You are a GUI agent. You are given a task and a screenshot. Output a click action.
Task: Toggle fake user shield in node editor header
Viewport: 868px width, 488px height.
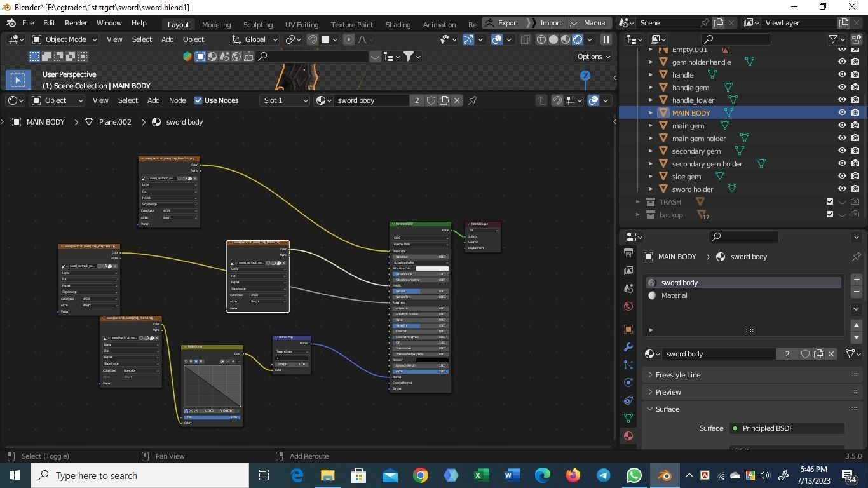[x=431, y=100]
